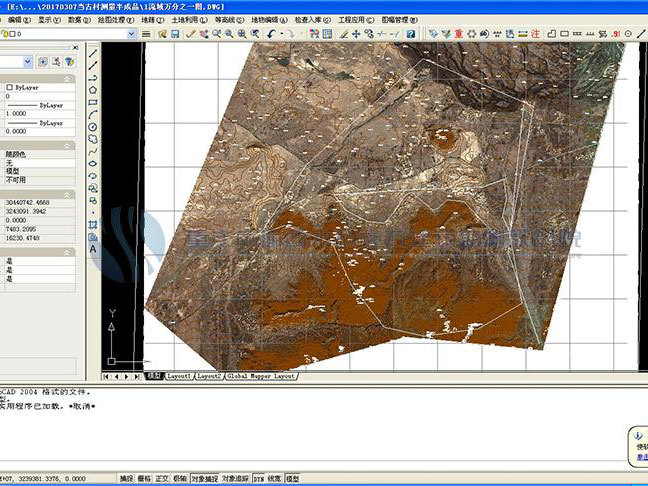This screenshot has width=648, height=486.
Task: Toggle the DYN status button
Action: click(258, 479)
